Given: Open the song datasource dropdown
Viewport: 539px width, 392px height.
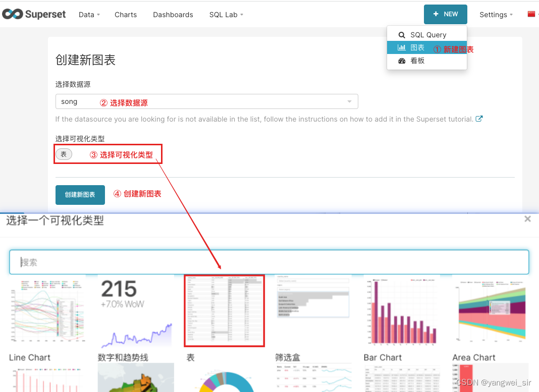Looking at the screenshot, I should pos(206,101).
